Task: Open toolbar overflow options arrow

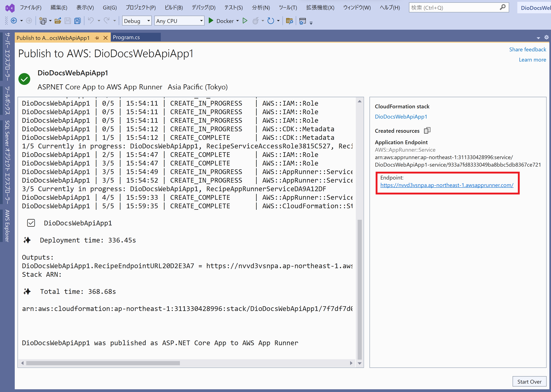Action: coord(311,23)
